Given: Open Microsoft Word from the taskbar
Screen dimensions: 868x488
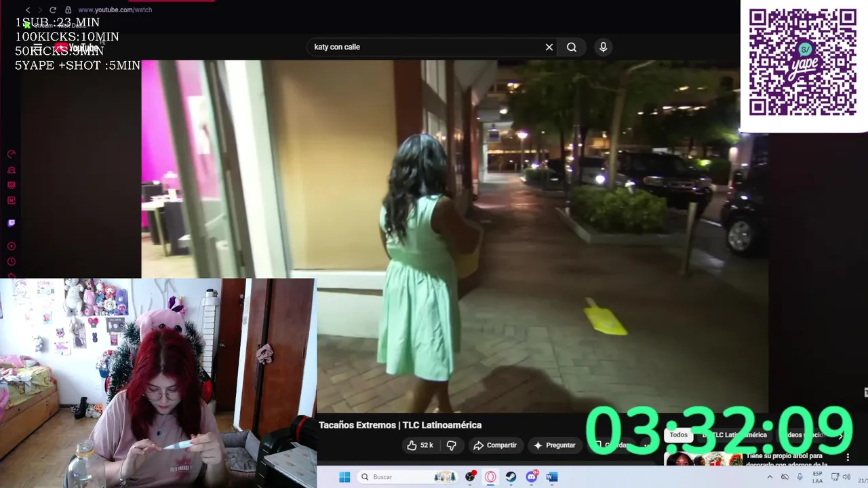Looking at the screenshot, I should [552, 477].
